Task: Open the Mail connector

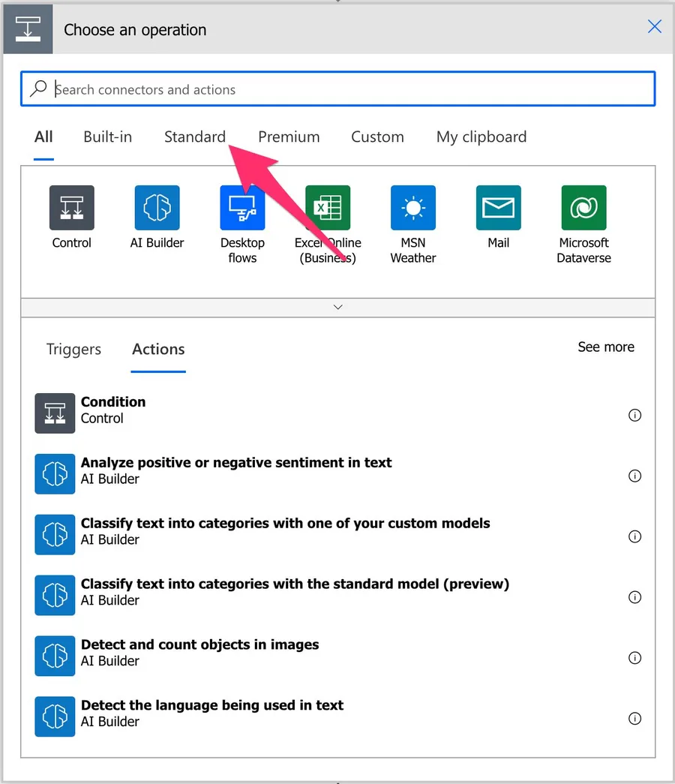Action: (498, 208)
